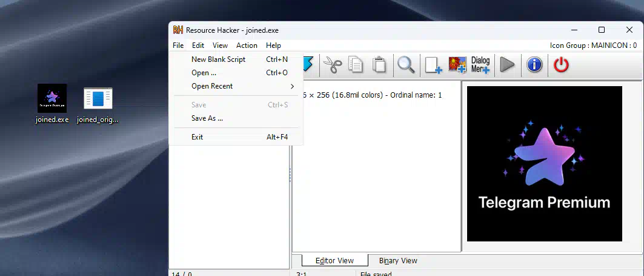Click the Icon Group : MAINICON : 0 label
This screenshot has height=276, width=644.
(593, 45)
